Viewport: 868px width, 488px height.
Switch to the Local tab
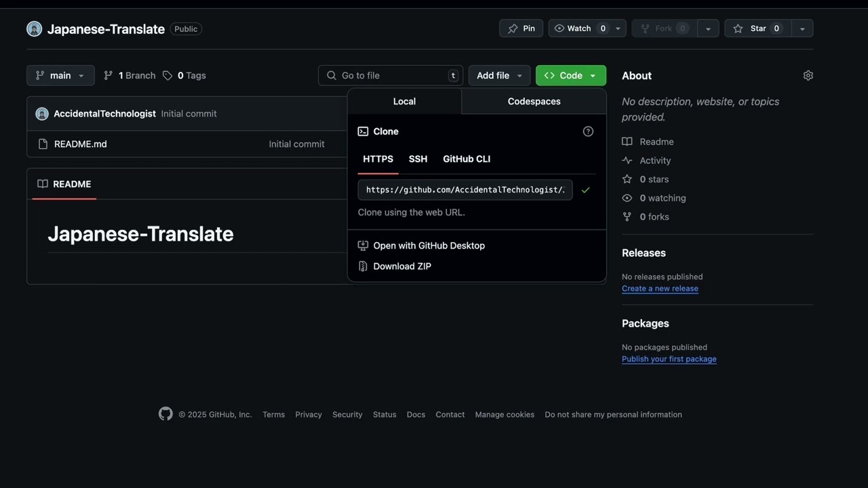tap(404, 101)
